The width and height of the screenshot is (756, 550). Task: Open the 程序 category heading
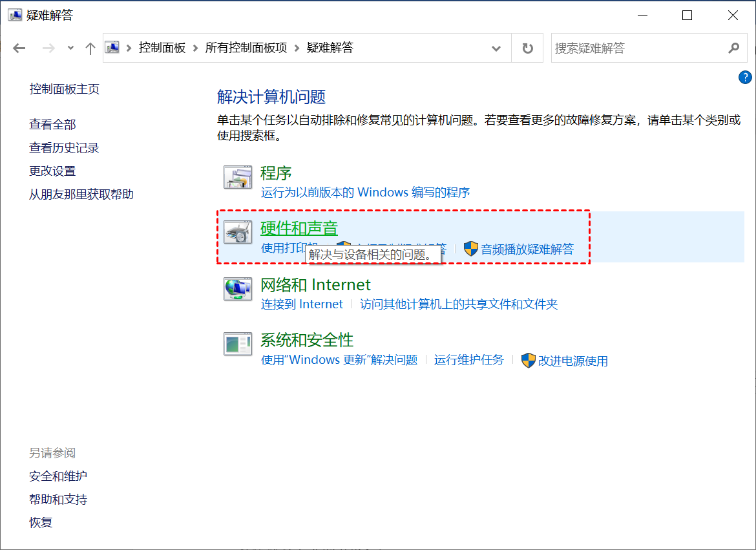(277, 173)
